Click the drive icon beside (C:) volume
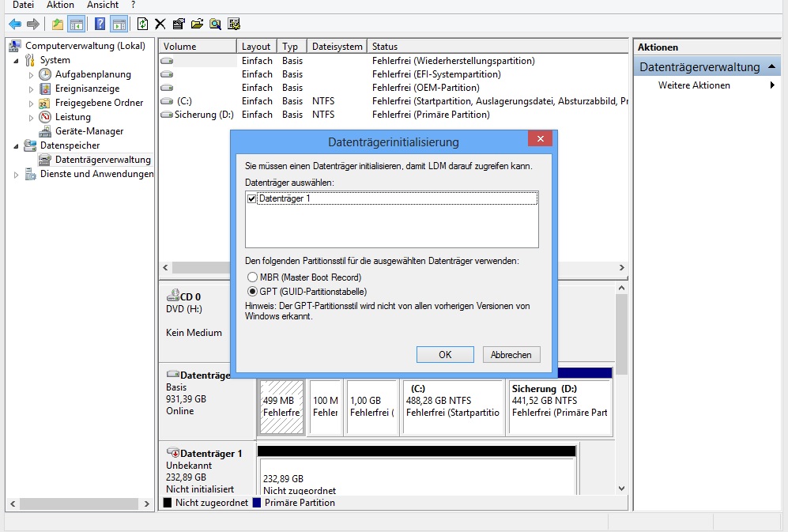The image size is (788, 532). (x=166, y=101)
